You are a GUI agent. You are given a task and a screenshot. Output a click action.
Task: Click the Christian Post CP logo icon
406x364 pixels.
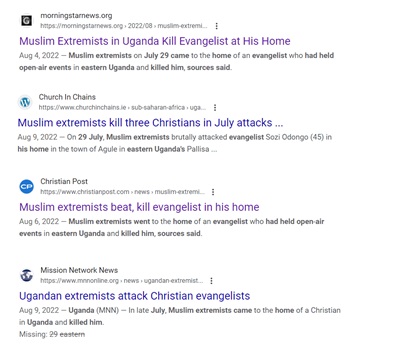point(26,186)
